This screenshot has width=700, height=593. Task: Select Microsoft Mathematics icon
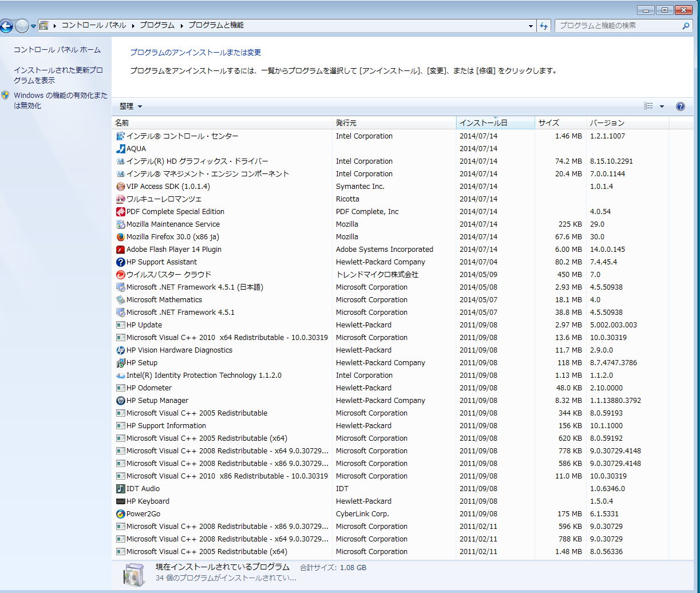[120, 300]
